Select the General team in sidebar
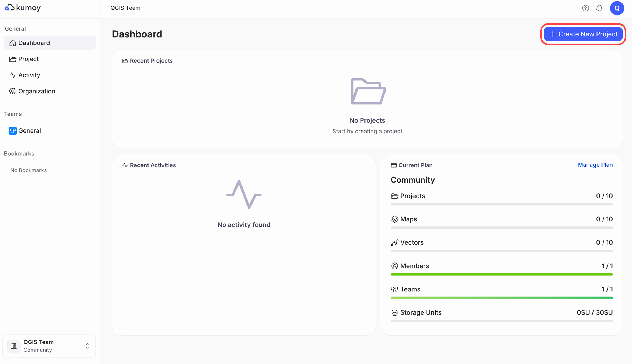Image resolution: width=632 pixels, height=364 pixels. click(x=29, y=131)
